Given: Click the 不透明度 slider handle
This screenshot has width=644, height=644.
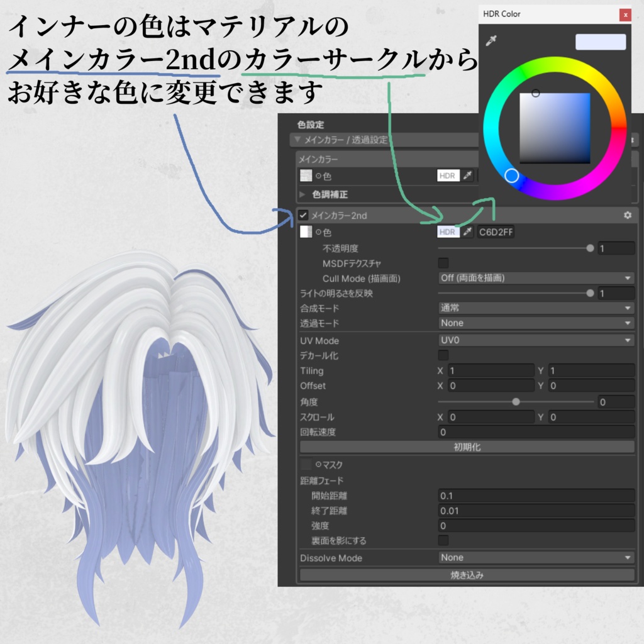Looking at the screenshot, I should point(590,248).
